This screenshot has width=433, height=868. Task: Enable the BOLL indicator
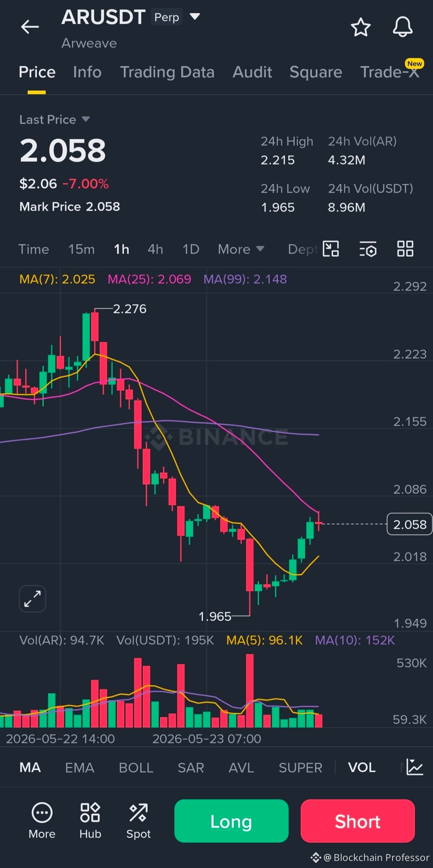(x=136, y=768)
